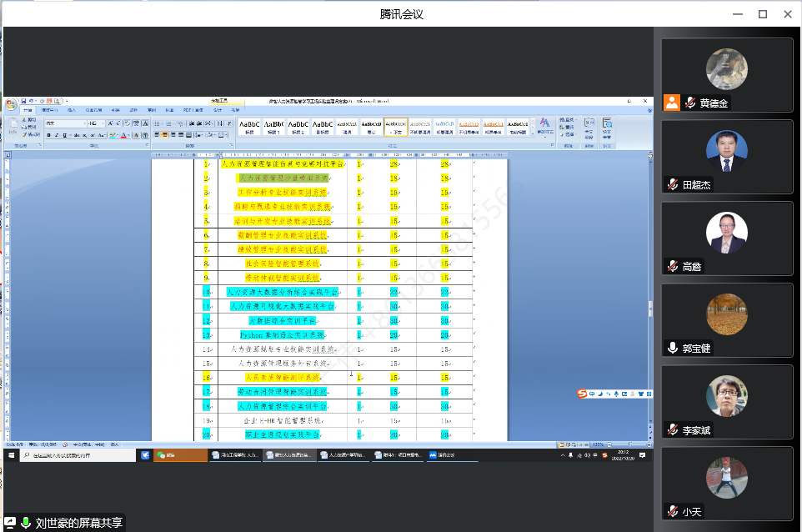
Task: Toggle subscript formatting
Action: (x=84, y=135)
